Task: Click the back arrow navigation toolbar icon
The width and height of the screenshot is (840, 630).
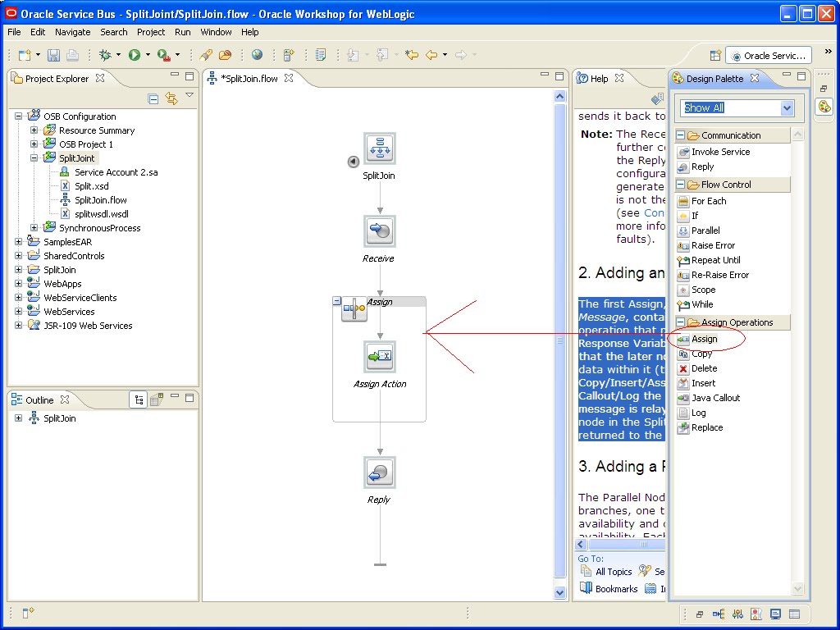Action: coord(431,55)
